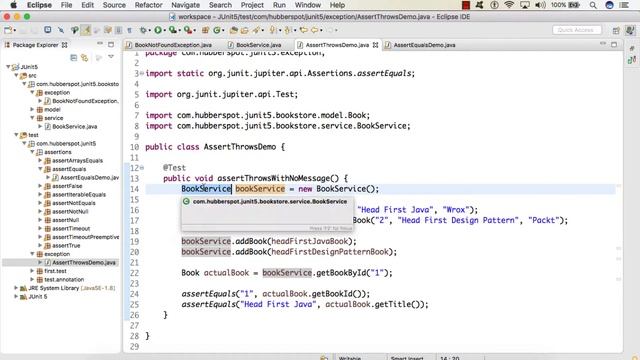Click Next Annotation toolbar icon
The height and width of the screenshot is (360, 640).
click(273, 30)
